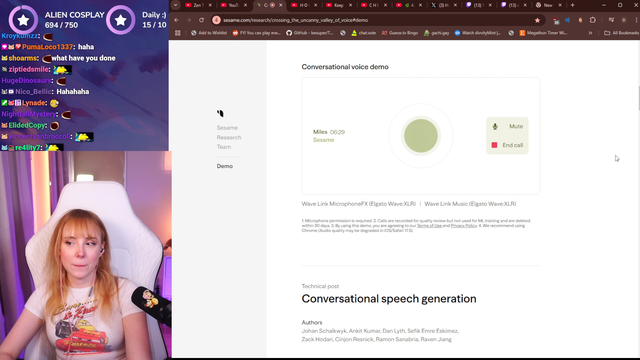The width and height of the screenshot is (640, 360).
Task: Jump to Demo in sidebar navigation
Action: 225,166
